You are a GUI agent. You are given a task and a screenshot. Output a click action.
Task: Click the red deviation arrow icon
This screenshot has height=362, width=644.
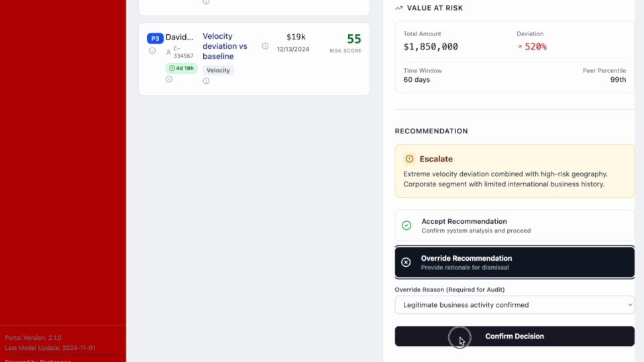click(520, 47)
